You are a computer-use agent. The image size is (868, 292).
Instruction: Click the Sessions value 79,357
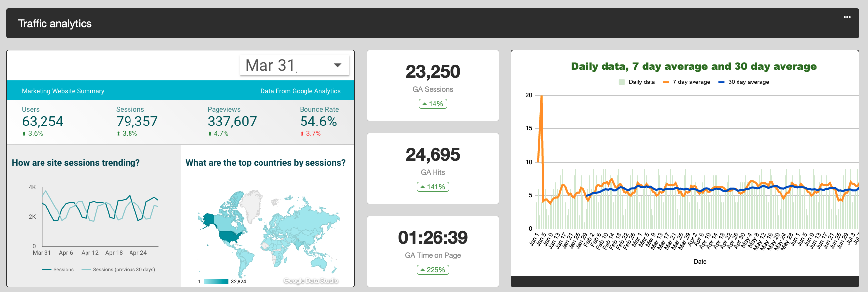137,122
